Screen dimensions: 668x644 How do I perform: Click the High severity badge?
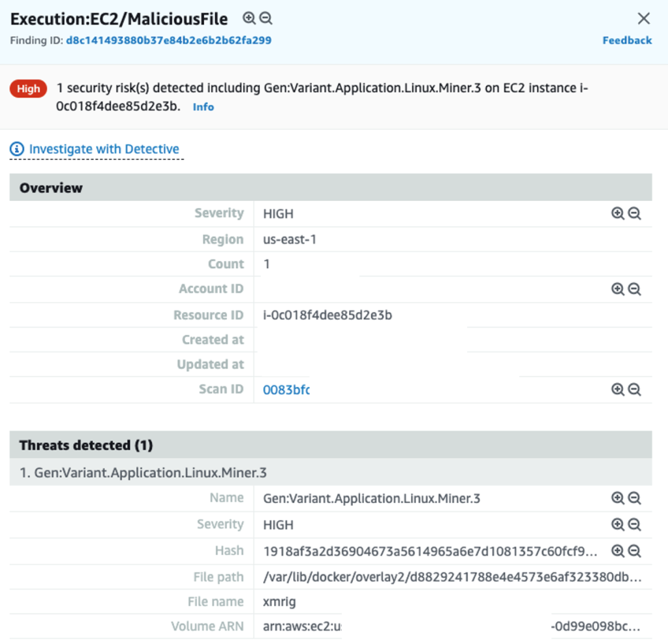click(28, 89)
